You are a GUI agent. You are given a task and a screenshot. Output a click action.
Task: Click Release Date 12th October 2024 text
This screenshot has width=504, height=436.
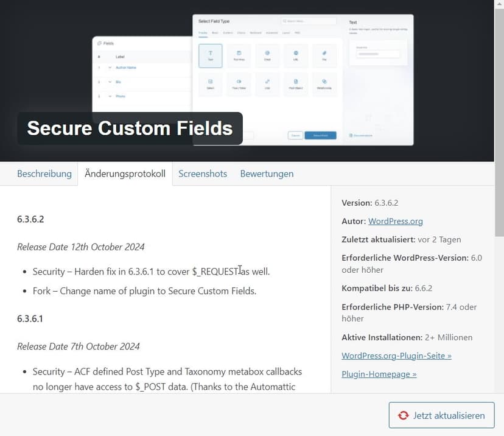click(x=81, y=247)
